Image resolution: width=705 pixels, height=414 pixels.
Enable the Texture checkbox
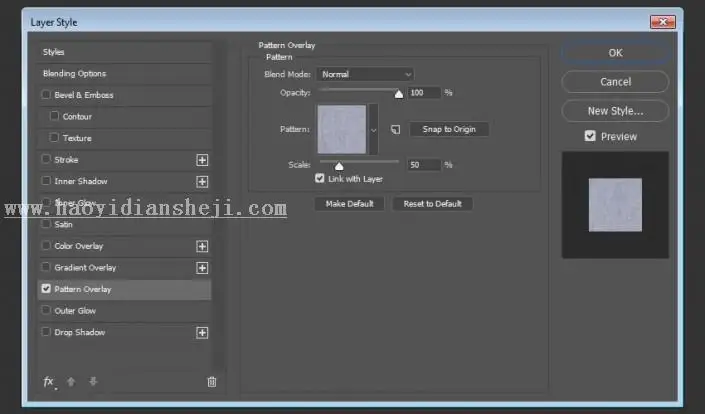[54, 138]
